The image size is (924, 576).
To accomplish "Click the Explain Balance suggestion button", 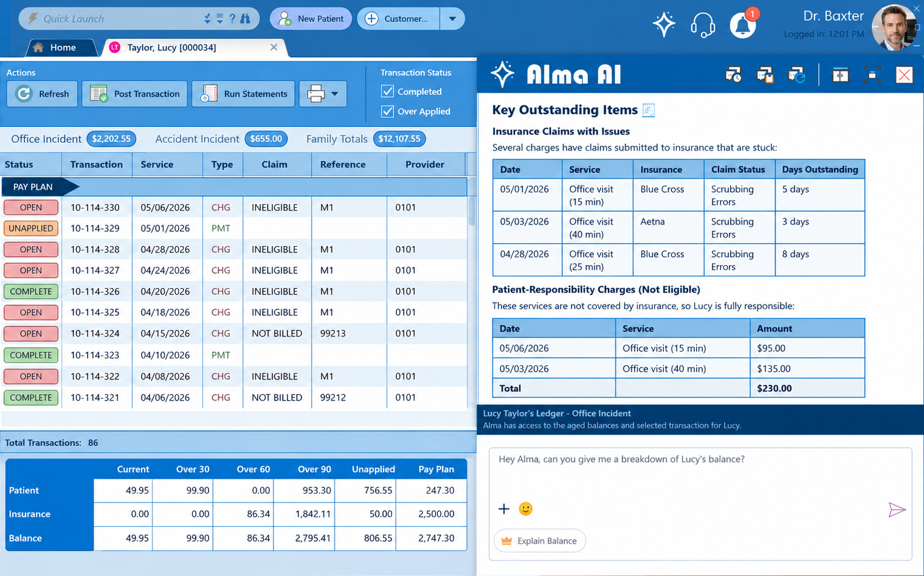I will point(539,541).
